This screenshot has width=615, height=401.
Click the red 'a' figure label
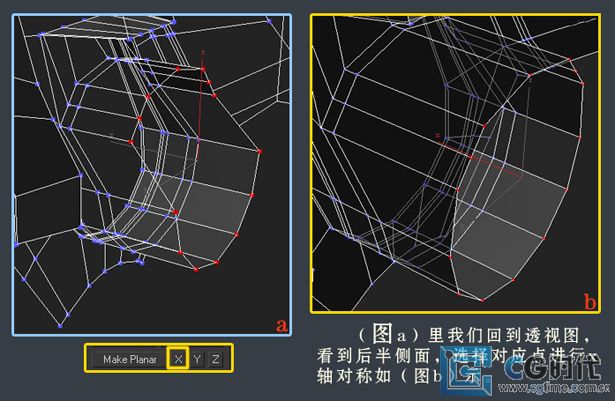click(281, 324)
